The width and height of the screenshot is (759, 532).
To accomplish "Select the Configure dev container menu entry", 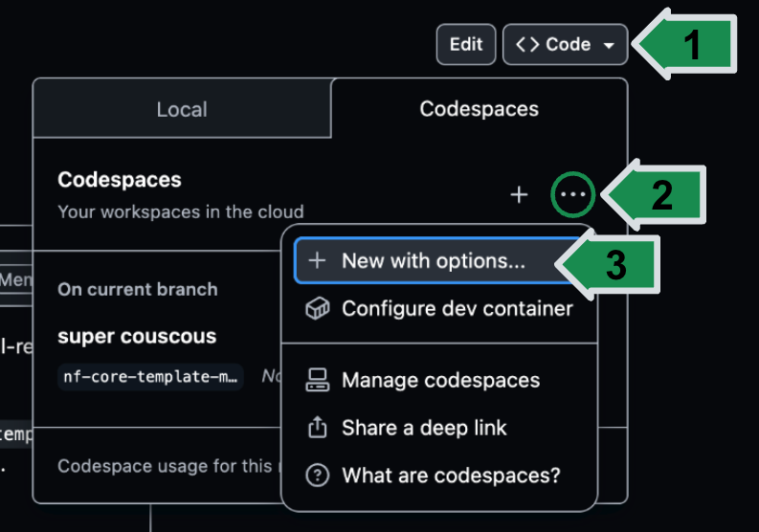I will coord(457,309).
